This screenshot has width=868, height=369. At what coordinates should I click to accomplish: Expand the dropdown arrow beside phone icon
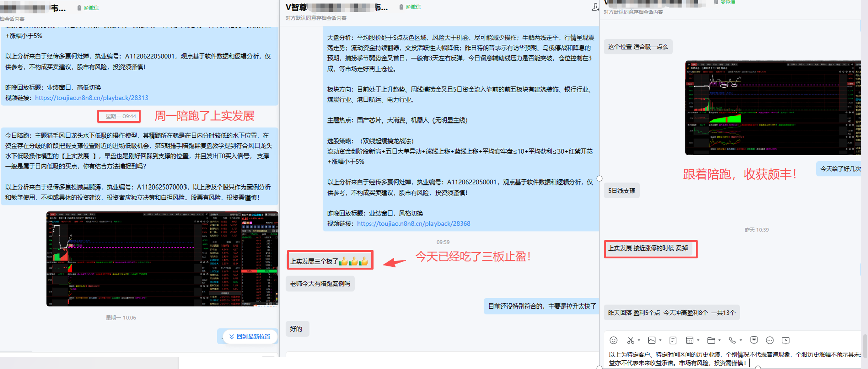coord(741,341)
